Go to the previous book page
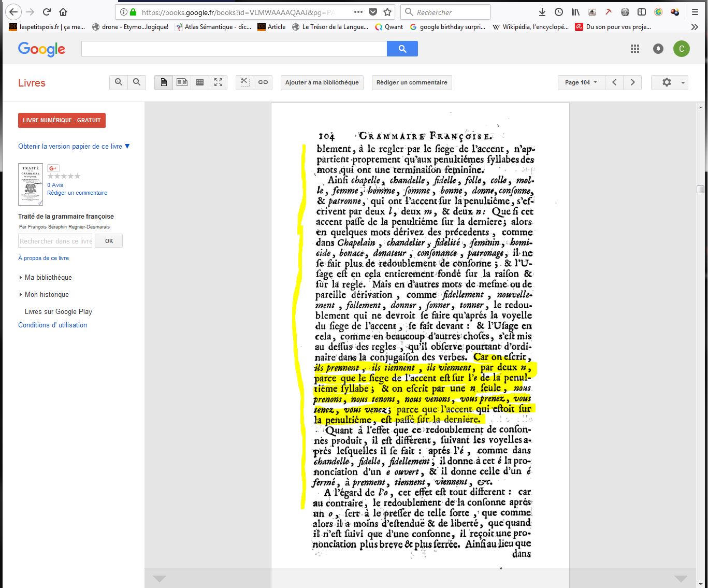 pos(614,82)
